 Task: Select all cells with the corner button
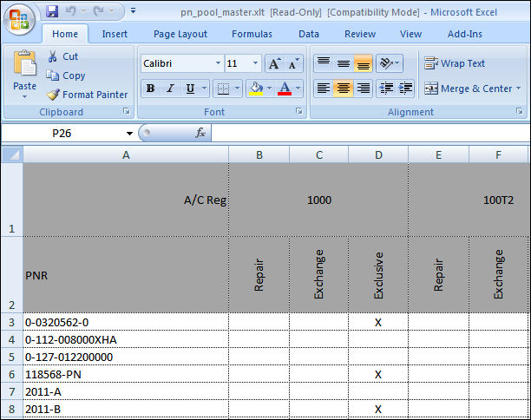[12, 154]
